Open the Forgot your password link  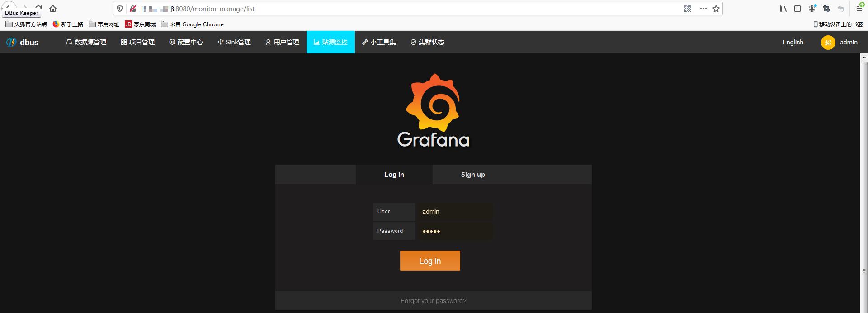434,301
